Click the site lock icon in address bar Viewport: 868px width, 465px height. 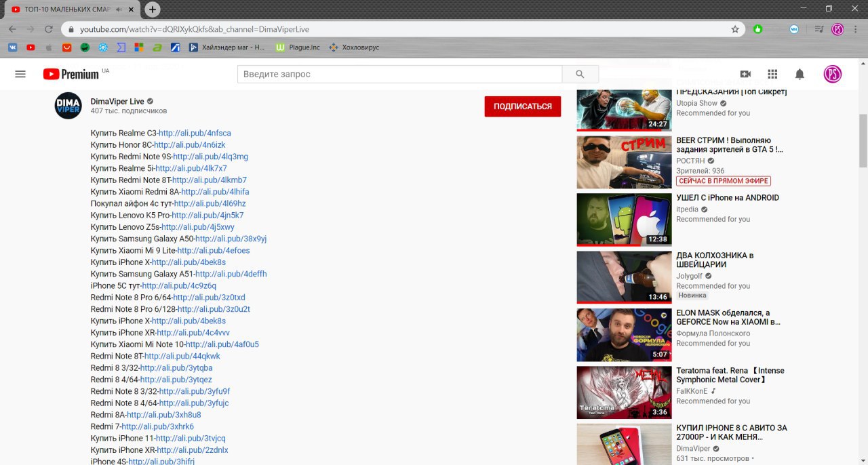[71, 29]
